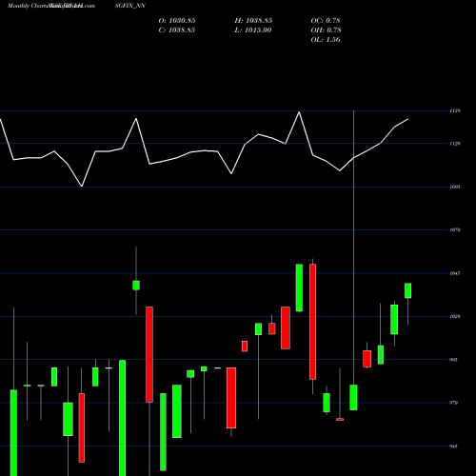The height and width of the screenshot is (476, 476).
Task: Click the 970 price axis label
Action: pyautogui.click(x=454, y=403)
